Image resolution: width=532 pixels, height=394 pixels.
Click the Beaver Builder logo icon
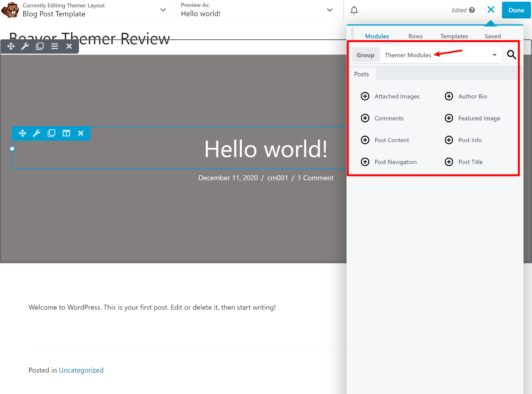[10, 10]
